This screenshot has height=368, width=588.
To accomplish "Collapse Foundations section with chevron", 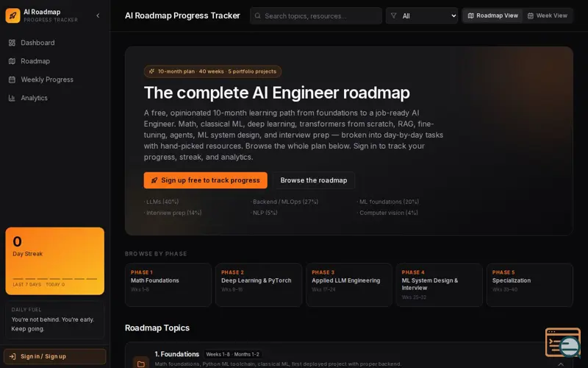I will point(561,364).
